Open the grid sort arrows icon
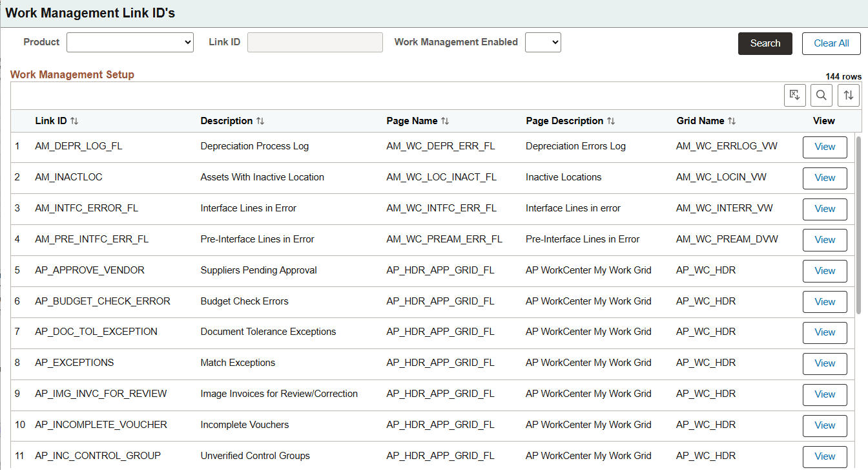 [848, 95]
